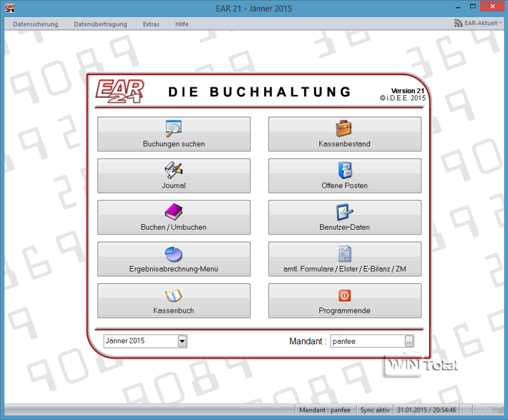Click the scroll-and-pen Journal icon
The width and height of the screenshot is (508, 420).
coord(174,170)
